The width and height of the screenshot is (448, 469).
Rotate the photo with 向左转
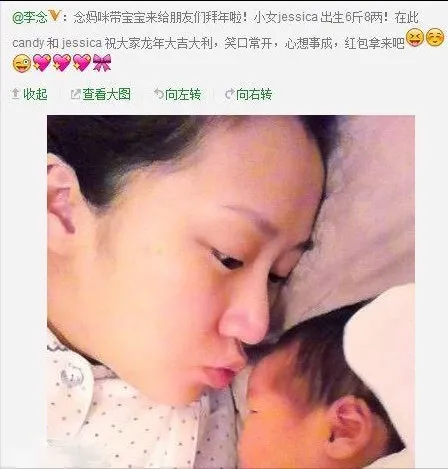point(183,94)
